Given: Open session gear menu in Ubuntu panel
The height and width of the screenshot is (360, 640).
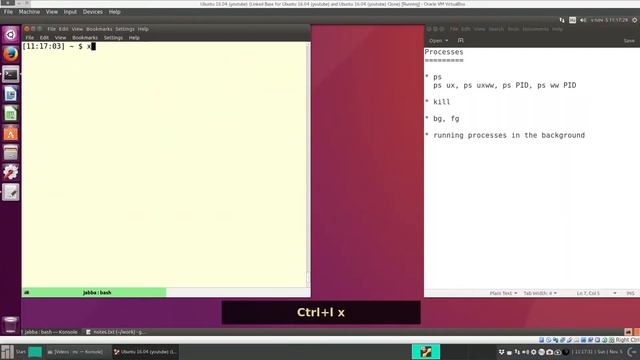Looking at the screenshot, I should point(635,20).
